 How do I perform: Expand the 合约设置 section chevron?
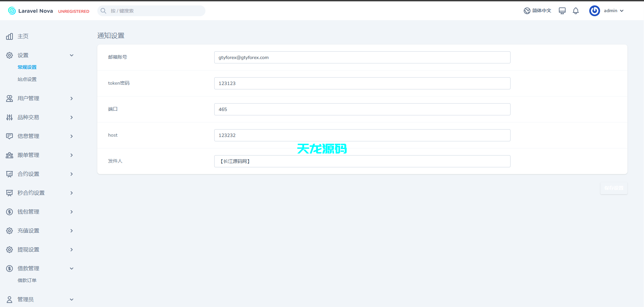pos(71,174)
